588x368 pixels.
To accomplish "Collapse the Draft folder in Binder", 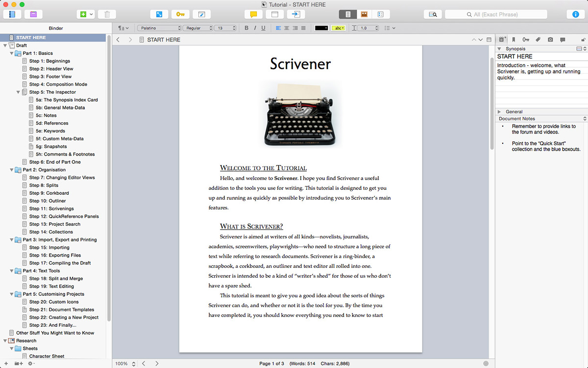I will point(5,45).
